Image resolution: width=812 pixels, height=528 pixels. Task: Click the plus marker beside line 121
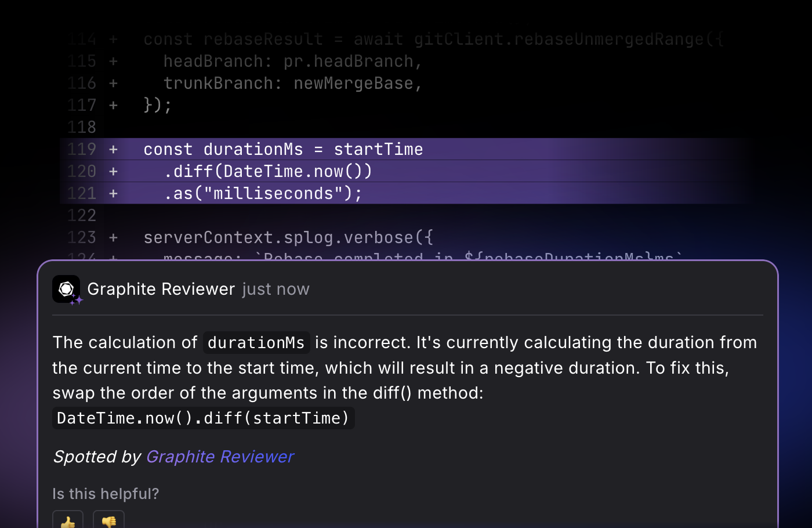[113, 193]
